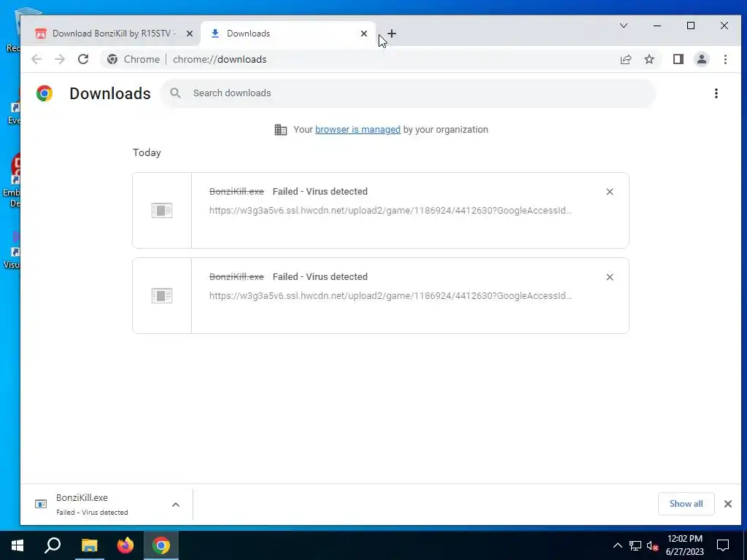Viewport: 747px width, 560px height.
Task: Reload the downloads page
Action: point(83,59)
